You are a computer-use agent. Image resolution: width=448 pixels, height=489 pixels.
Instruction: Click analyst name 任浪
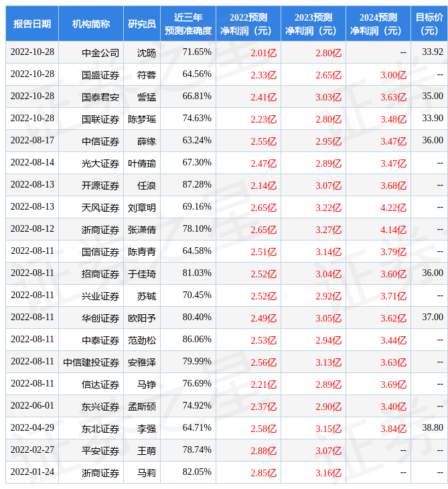(147, 186)
